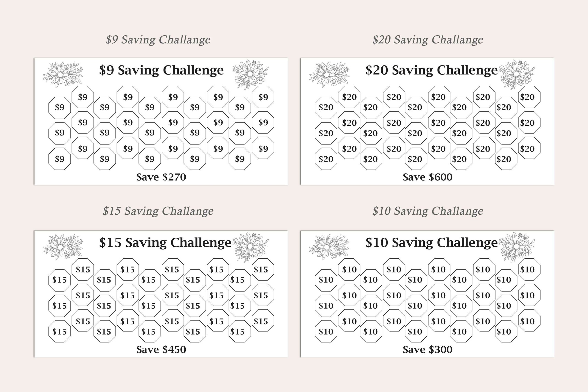588x392 pixels.
Task: Click the left flower bouquet on the $9 card
Action: pyautogui.click(x=62, y=74)
